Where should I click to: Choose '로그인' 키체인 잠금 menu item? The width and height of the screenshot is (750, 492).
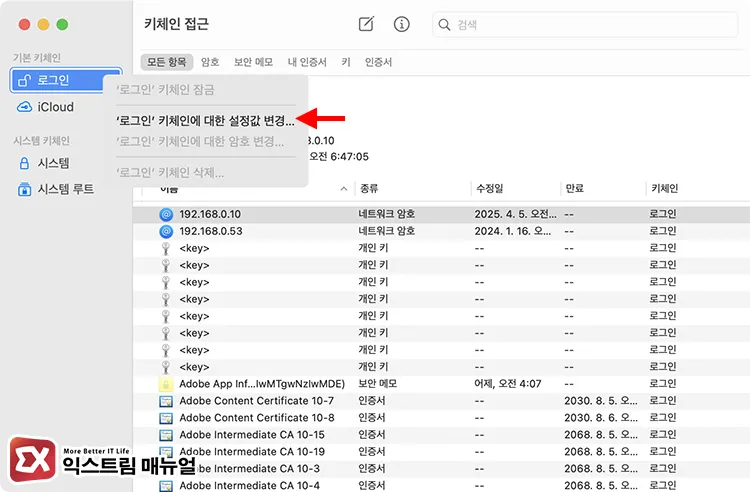pos(165,90)
